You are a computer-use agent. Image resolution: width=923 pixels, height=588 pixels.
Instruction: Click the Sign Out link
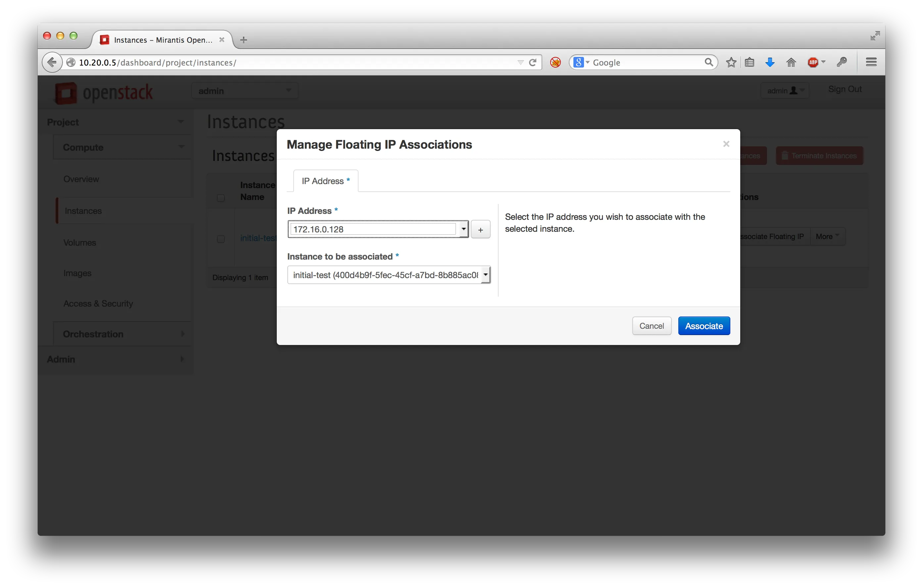[845, 89]
